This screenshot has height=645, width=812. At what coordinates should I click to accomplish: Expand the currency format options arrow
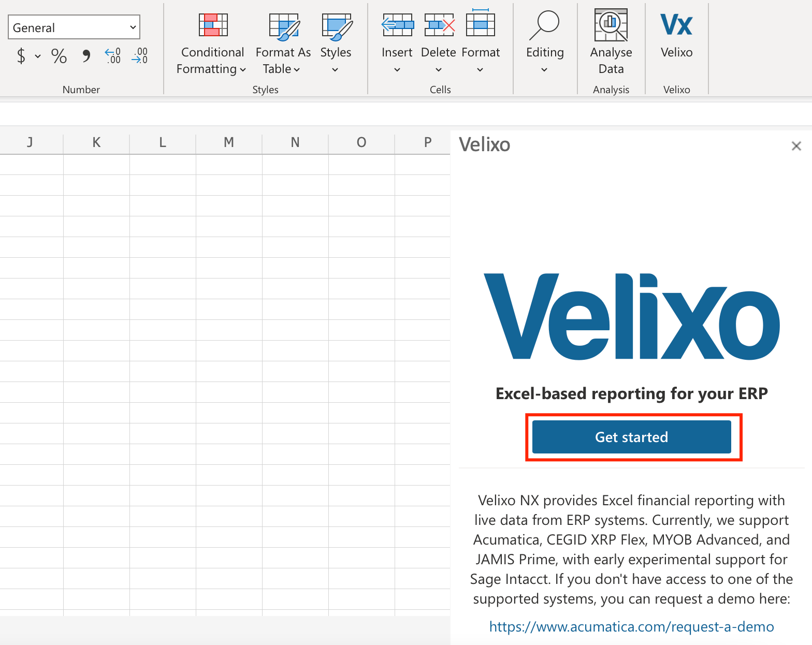pos(38,56)
